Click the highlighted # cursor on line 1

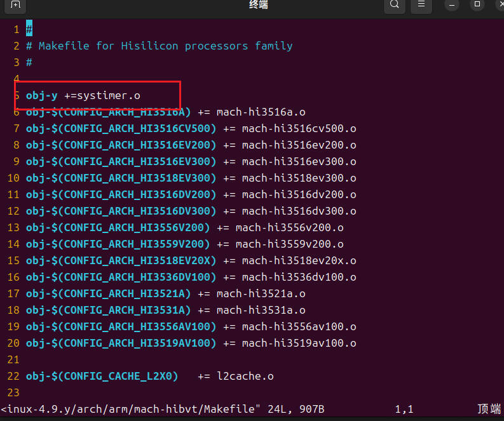pyautogui.click(x=29, y=29)
